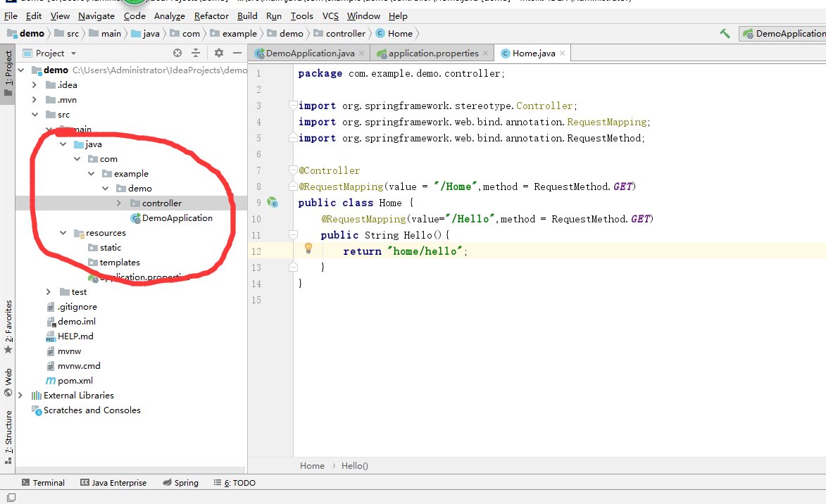826x504 pixels.
Task: Click the yellow lightbulb intention icon
Action: pyautogui.click(x=308, y=248)
